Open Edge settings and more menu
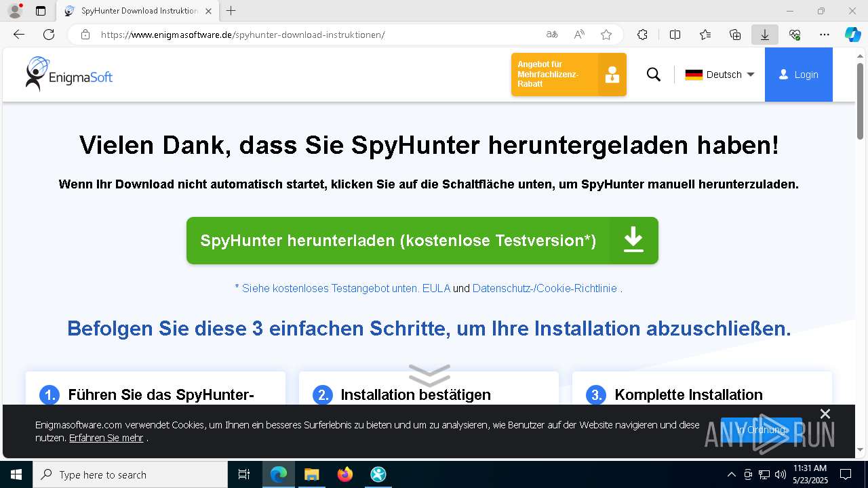The image size is (868, 488). click(x=825, y=35)
